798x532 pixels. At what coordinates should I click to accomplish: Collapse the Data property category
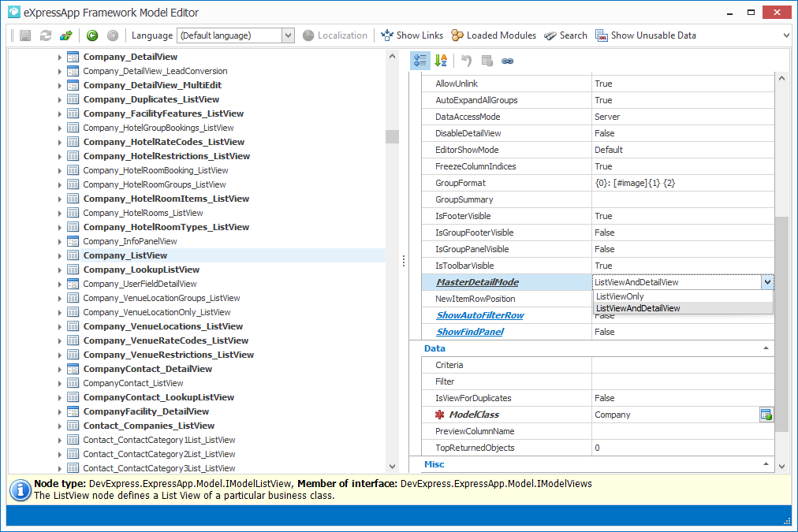tap(766, 348)
